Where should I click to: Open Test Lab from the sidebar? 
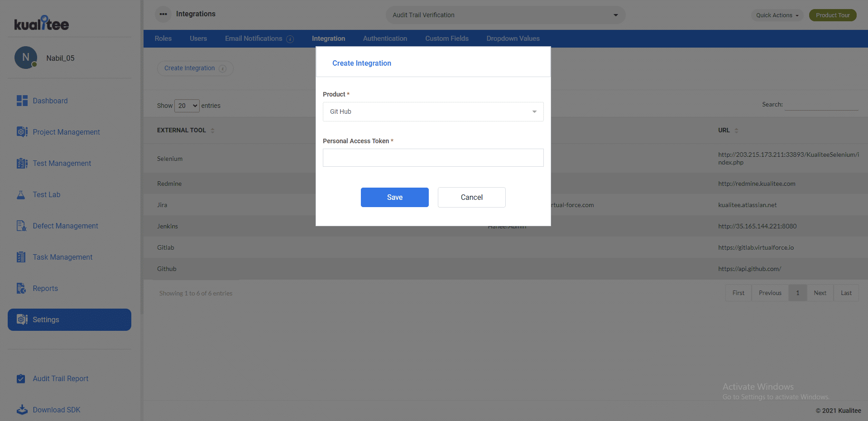tap(46, 194)
